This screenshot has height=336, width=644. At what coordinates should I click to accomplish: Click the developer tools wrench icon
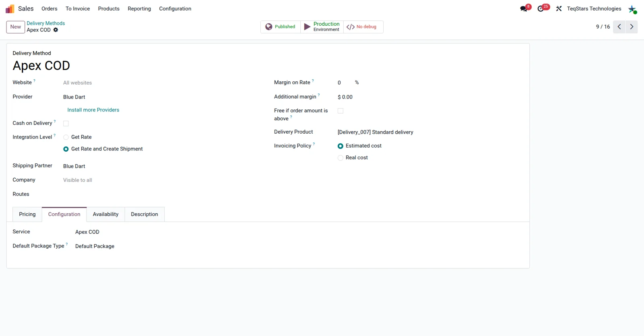(x=559, y=8)
